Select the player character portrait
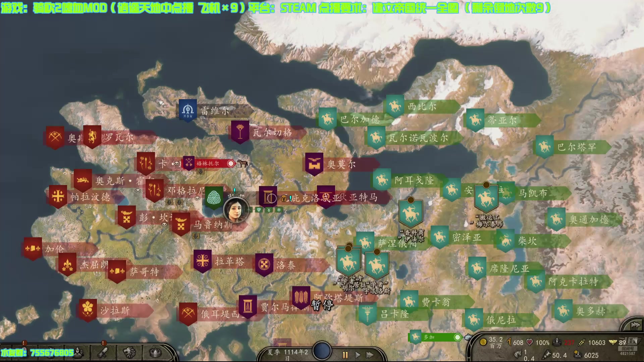The width and height of the screenshot is (644, 362). coord(236,210)
